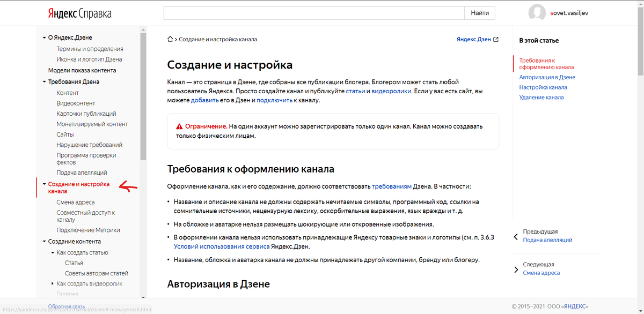Open Карточки публикаций page

[x=86, y=114]
